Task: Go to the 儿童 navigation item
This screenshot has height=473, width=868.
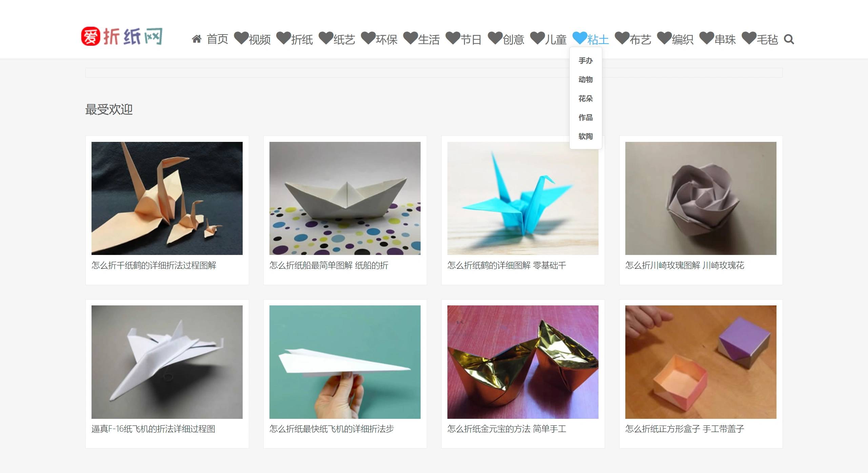Action: [556, 40]
